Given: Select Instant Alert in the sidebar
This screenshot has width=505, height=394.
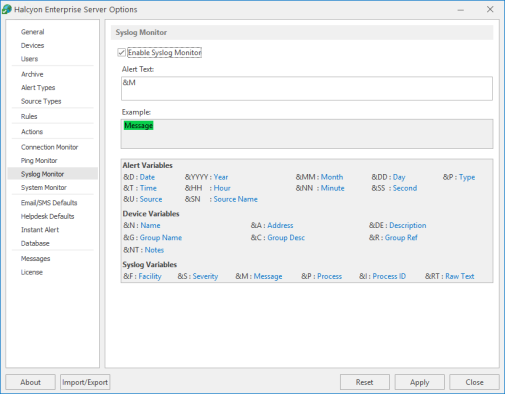Looking at the screenshot, I should pos(40,230).
